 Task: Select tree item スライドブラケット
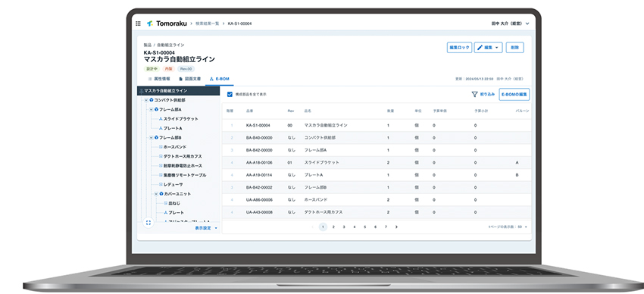tap(181, 119)
